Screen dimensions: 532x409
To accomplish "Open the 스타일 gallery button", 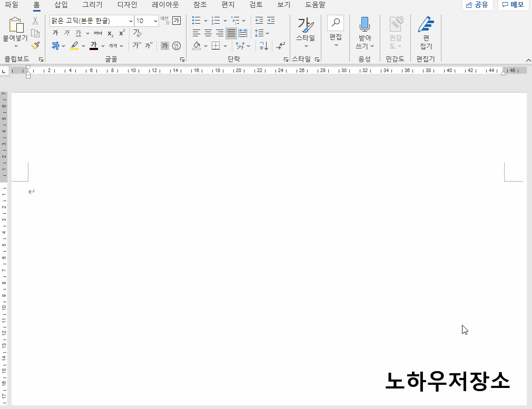I will point(306,33).
